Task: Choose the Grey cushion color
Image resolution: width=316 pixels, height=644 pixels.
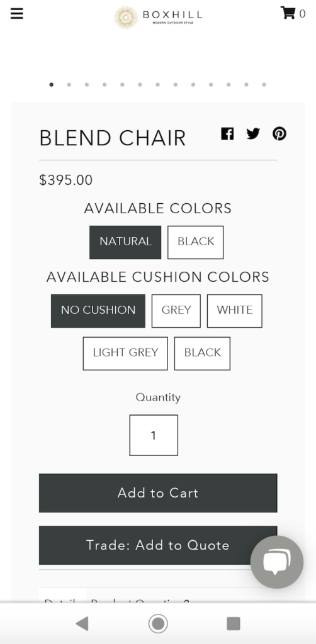Action: click(x=176, y=311)
